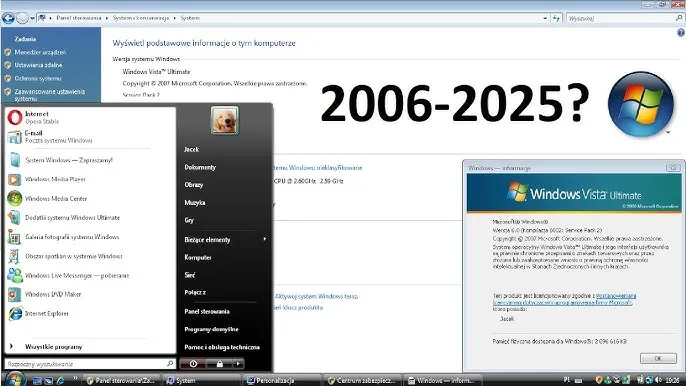Open Obszar spotkań w systemie Windows
The width and height of the screenshot is (686, 386).
point(90,256)
